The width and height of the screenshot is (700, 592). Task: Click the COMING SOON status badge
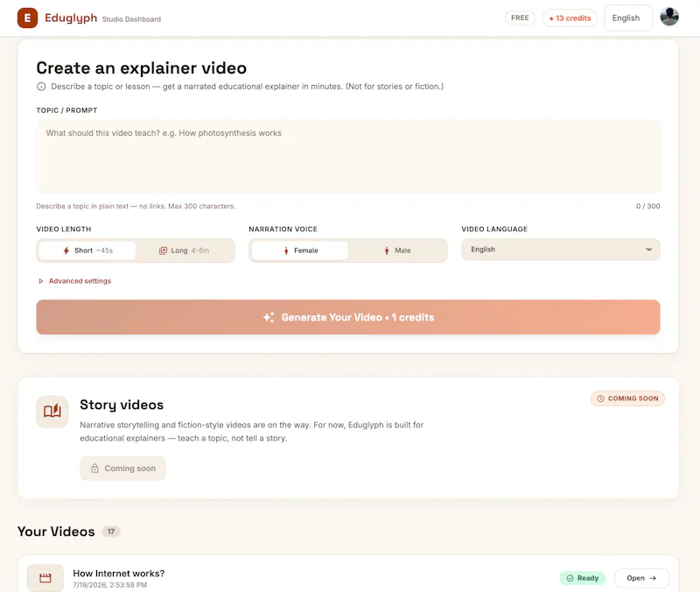click(627, 398)
